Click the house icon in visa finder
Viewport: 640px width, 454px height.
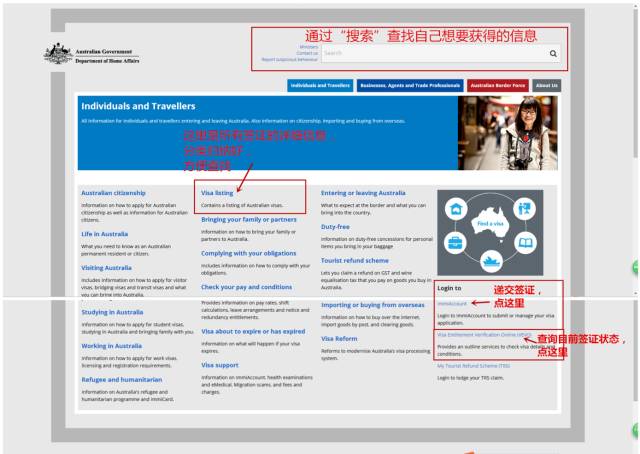coord(456,209)
